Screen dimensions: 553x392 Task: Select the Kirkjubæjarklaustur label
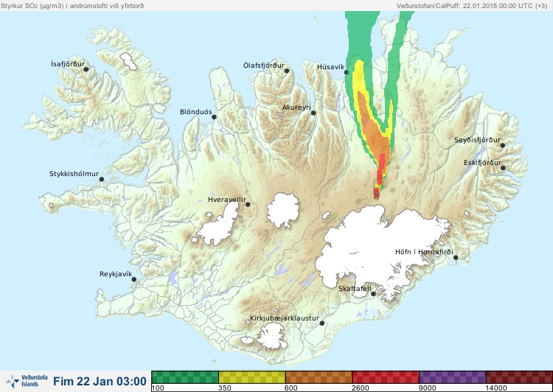285,318
